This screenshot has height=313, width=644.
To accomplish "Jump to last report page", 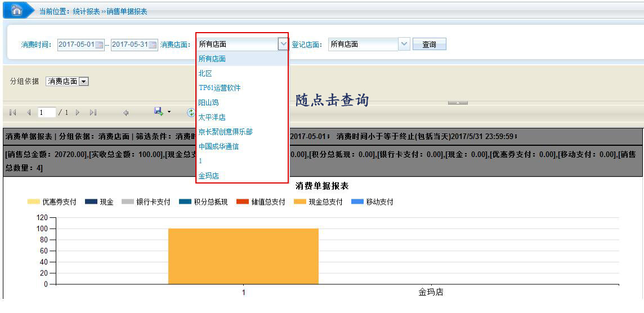I will 93,113.
